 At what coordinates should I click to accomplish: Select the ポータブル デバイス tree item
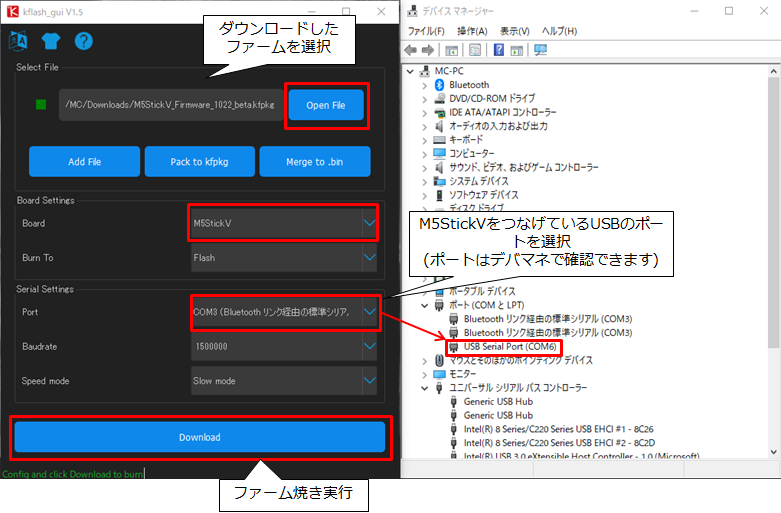(x=482, y=291)
